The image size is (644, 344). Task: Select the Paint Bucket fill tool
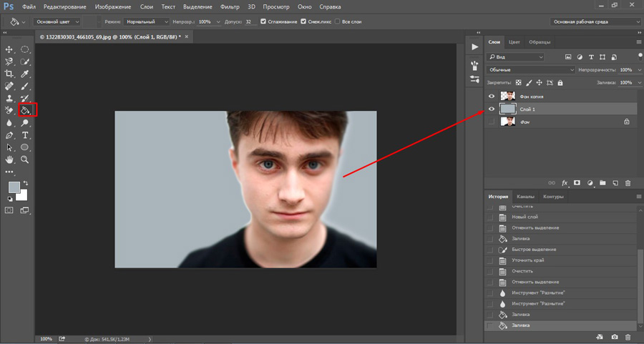pyautogui.click(x=25, y=110)
